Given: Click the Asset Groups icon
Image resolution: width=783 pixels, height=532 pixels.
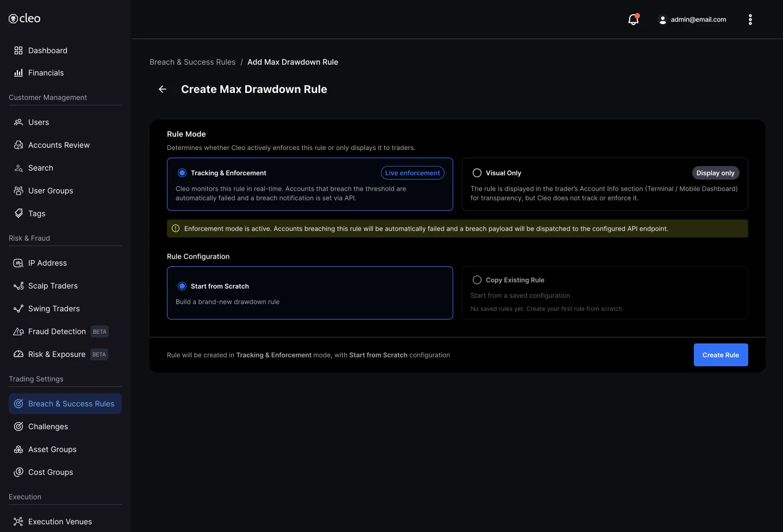Looking at the screenshot, I should coord(18,449).
